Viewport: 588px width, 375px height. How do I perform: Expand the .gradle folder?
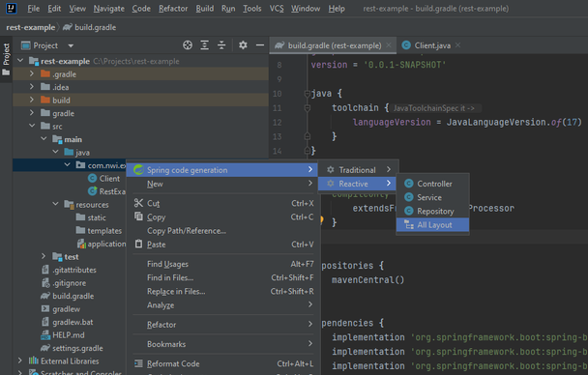32,73
